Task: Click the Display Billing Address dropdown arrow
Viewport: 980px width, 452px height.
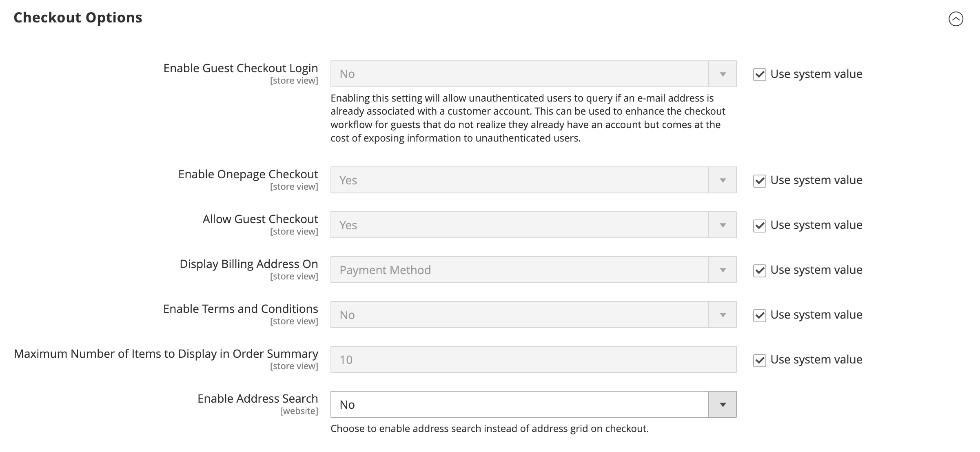Action: 723,270
